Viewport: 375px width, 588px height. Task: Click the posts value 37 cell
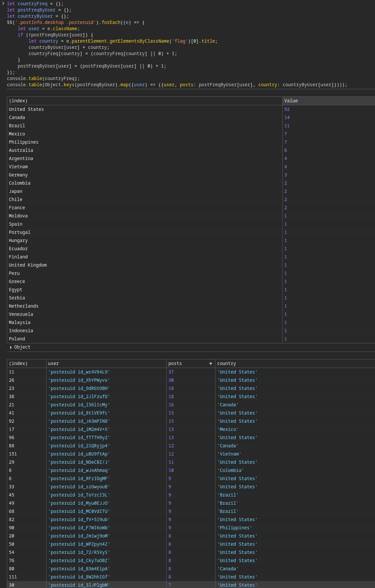tap(171, 372)
